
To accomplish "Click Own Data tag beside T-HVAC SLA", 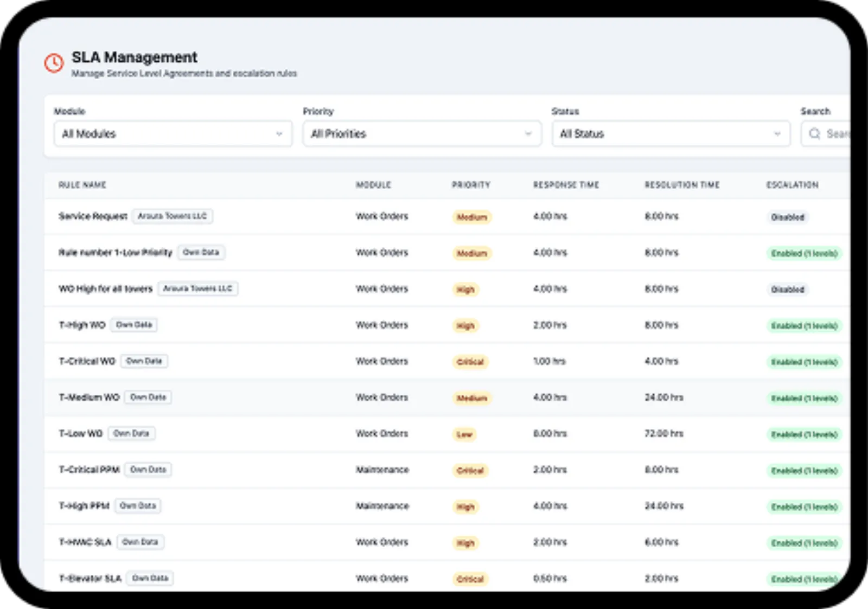I will 141,542.
